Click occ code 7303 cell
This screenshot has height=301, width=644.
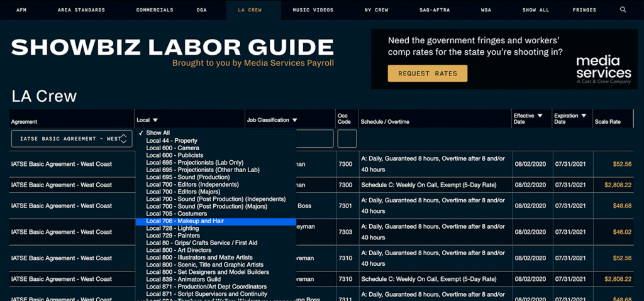(345, 232)
